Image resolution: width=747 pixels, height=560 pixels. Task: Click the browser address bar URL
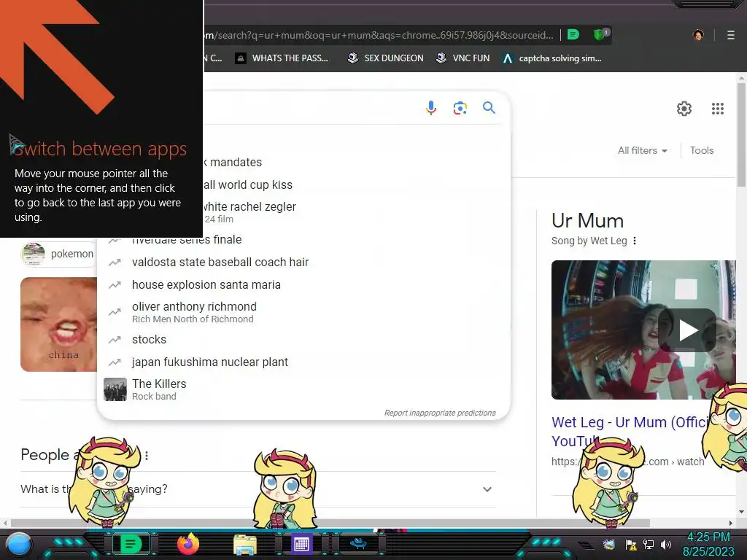point(379,35)
